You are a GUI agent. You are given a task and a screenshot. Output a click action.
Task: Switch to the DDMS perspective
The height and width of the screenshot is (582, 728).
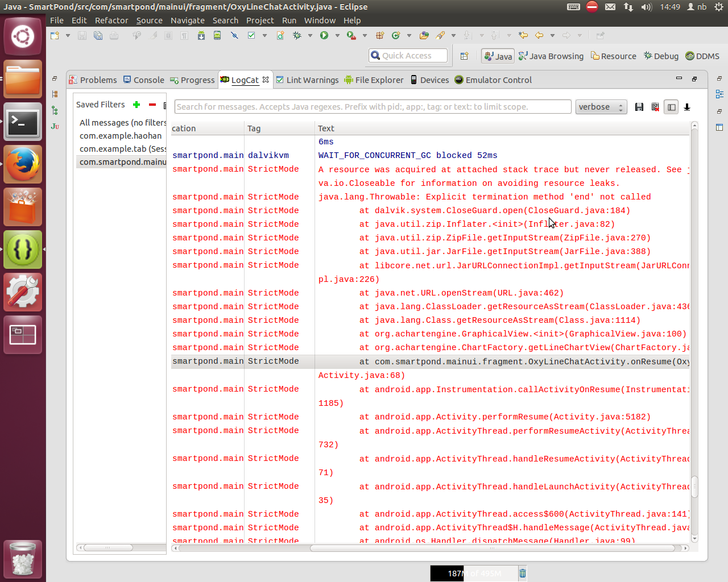point(702,56)
